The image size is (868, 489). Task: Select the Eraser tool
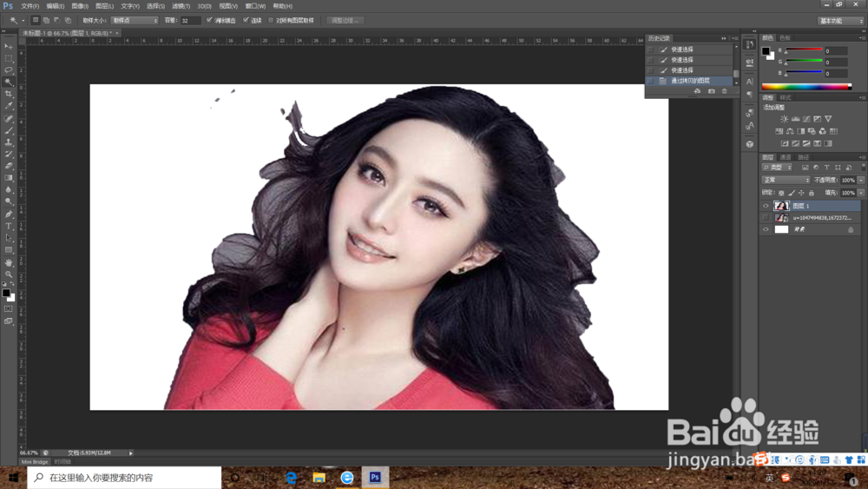click(9, 166)
